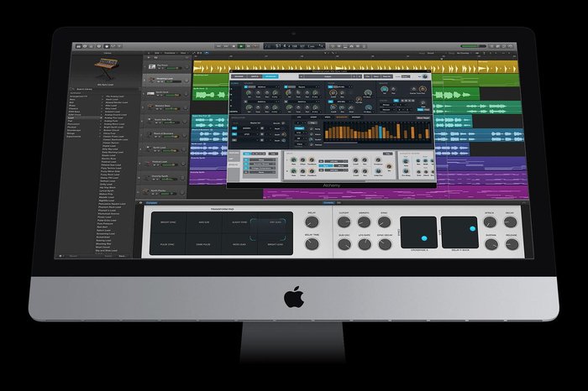Open the Loop Browser button
The height and width of the screenshot is (391, 588).
[x=504, y=46]
